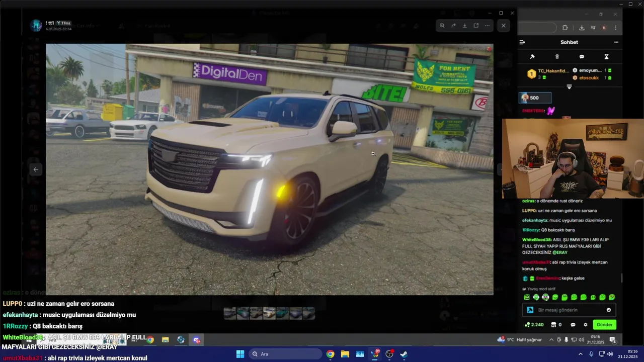The height and width of the screenshot is (362, 644).
Task: Click the chat message input field
Action: click(x=569, y=310)
